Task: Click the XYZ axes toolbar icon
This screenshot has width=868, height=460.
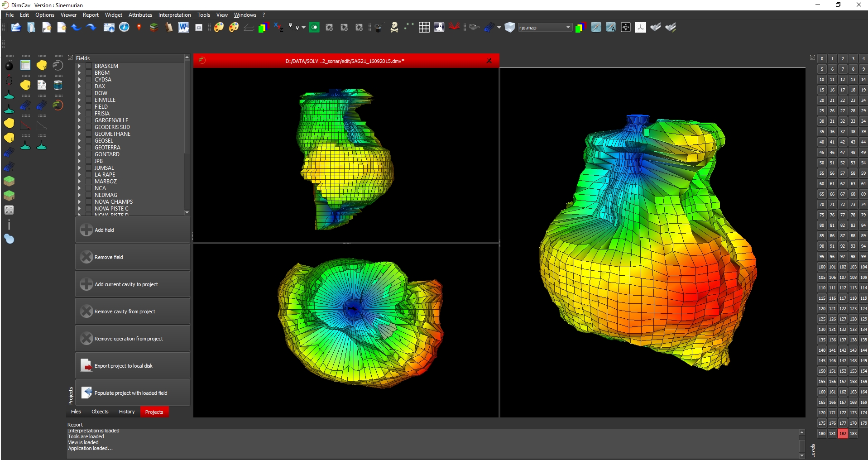Action: [x=278, y=28]
